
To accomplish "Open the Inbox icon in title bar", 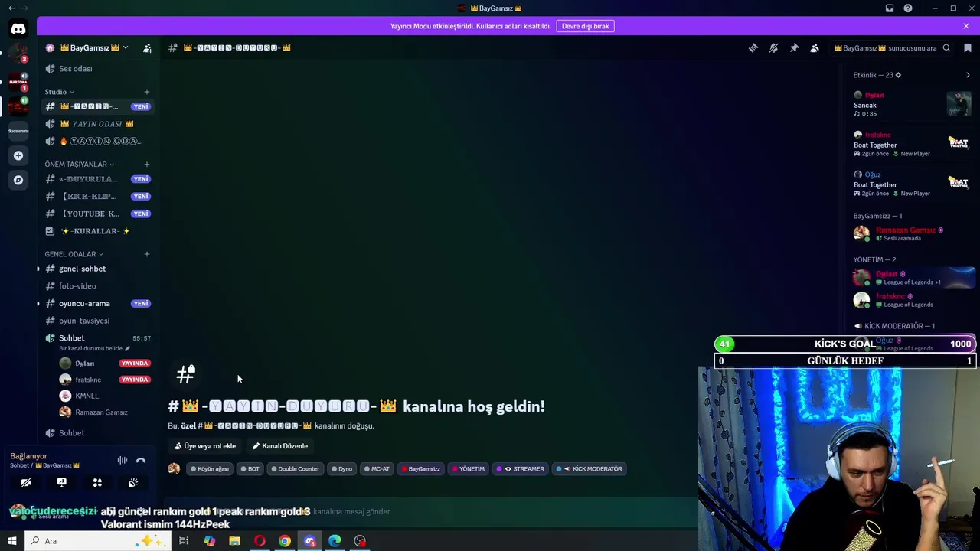I will pyautogui.click(x=890, y=8).
